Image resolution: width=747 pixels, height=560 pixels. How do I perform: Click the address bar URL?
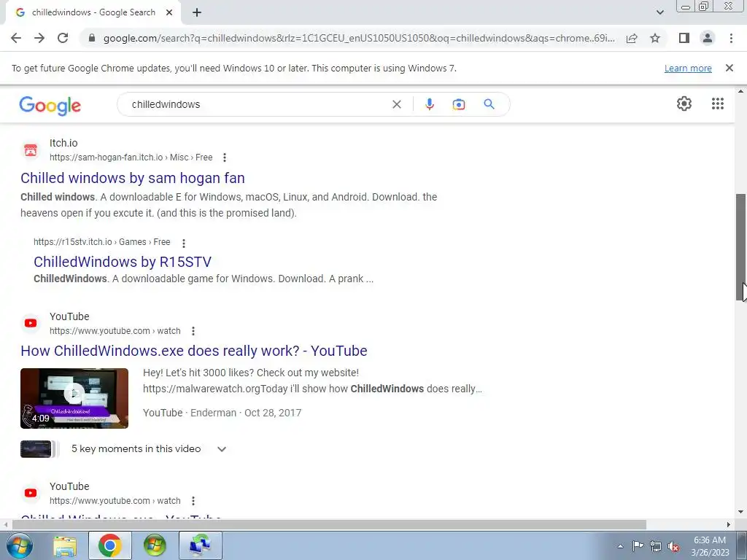[x=358, y=38]
